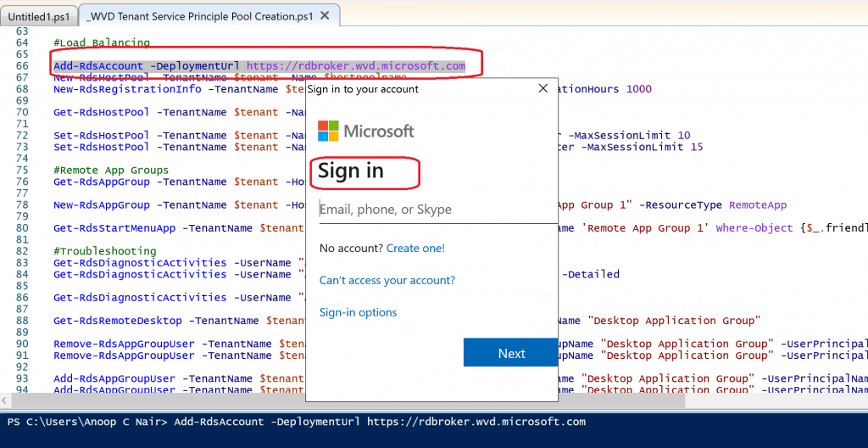Switch to the Untitled1.ps1 tab

39,17
